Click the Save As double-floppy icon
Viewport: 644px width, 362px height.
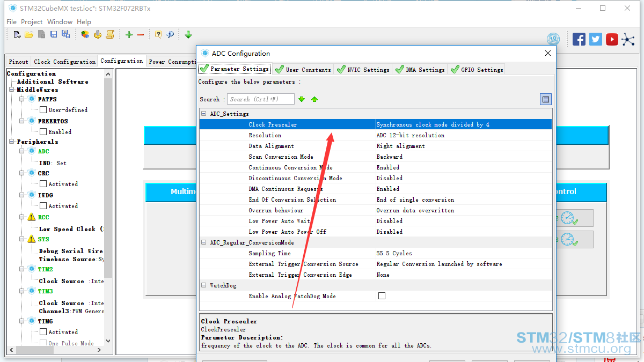point(65,34)
